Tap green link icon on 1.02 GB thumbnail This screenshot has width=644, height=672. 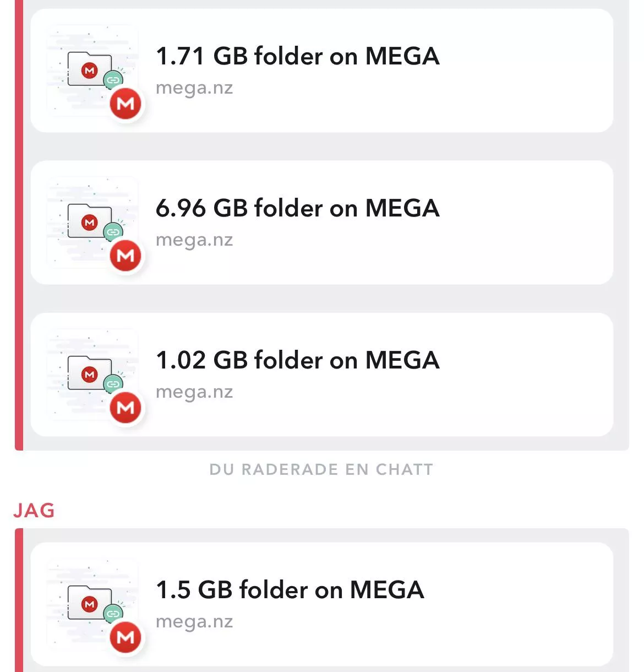point(113,384)
